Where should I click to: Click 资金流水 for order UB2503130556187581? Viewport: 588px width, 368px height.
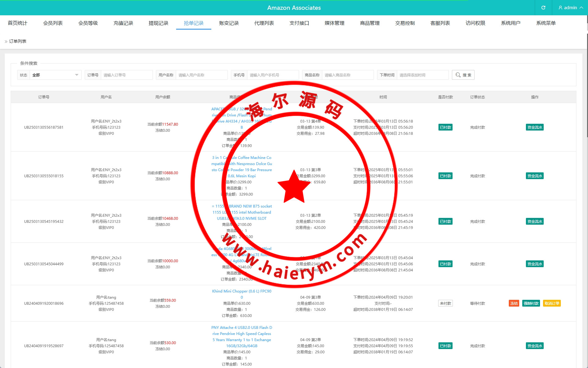coord(534,127)
